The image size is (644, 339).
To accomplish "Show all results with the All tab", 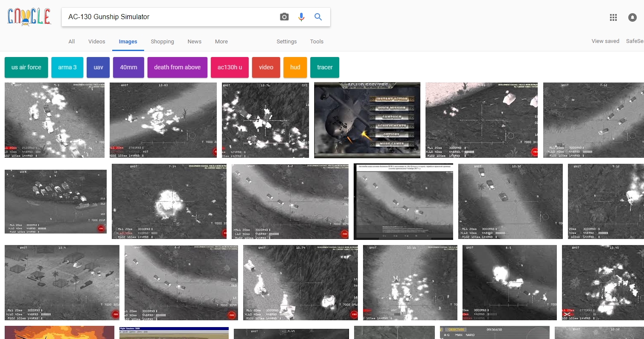I will click(71, 42).
